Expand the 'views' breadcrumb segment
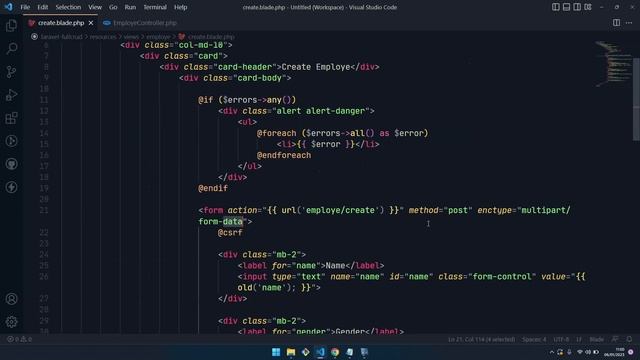Viewport: 640px width, 360px height. pos(131,37)
